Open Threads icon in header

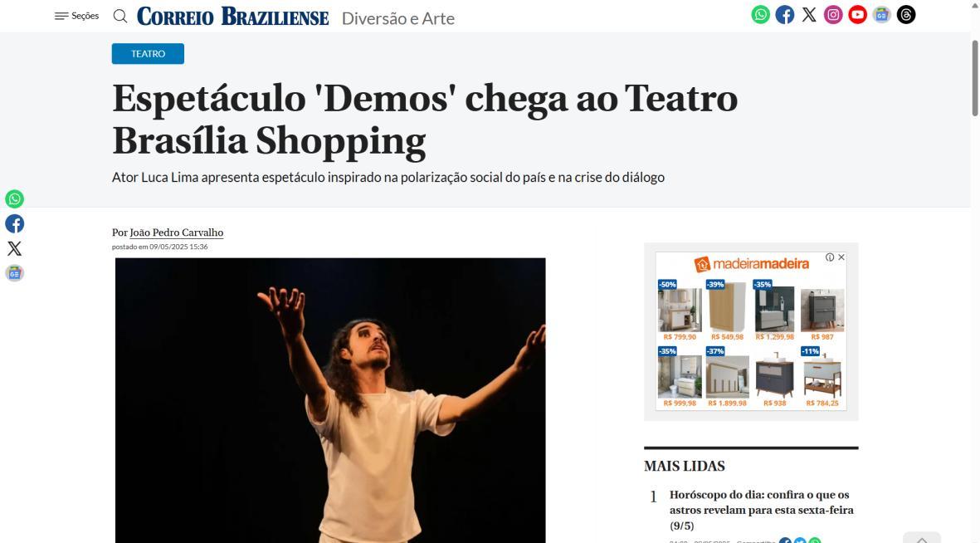coord(906,15)
